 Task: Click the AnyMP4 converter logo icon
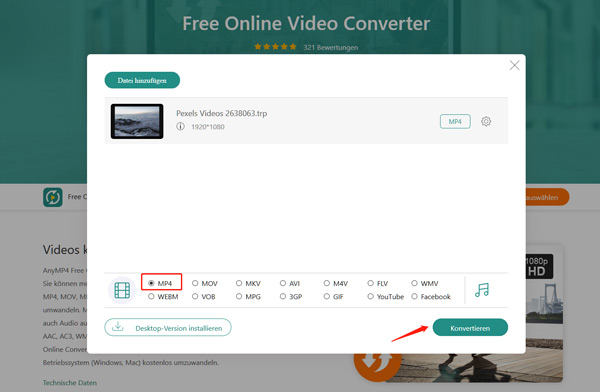coord(53,197)
